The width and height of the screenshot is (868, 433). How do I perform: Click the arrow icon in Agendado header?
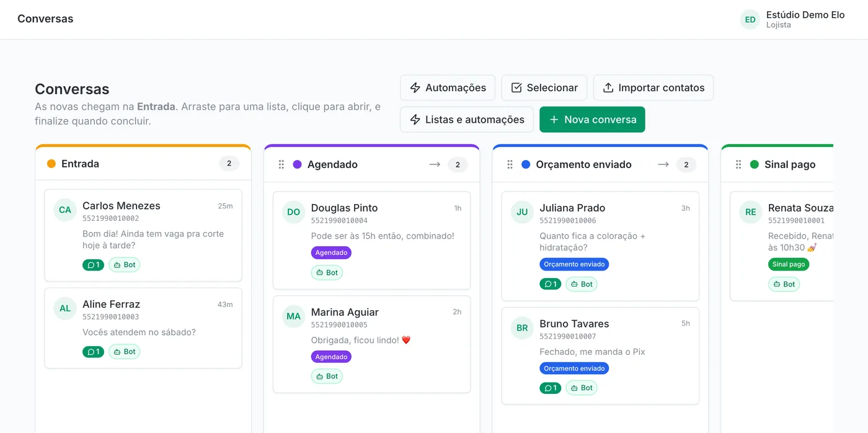(435, 164)
